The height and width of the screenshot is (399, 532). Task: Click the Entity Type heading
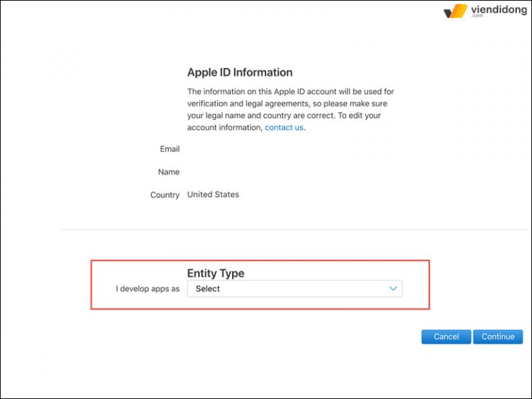click(216, 273)
